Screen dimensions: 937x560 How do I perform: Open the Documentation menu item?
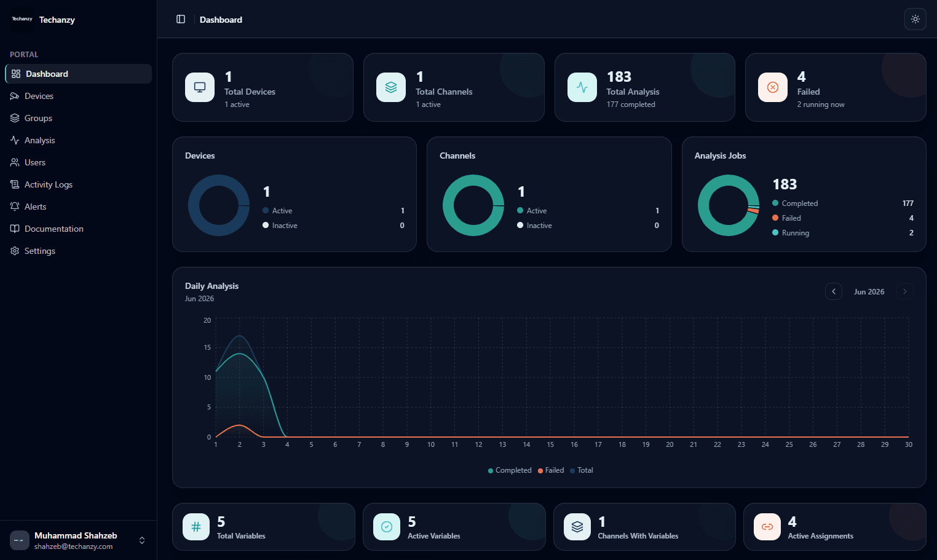pyautogui.click(x=79, y=229)
